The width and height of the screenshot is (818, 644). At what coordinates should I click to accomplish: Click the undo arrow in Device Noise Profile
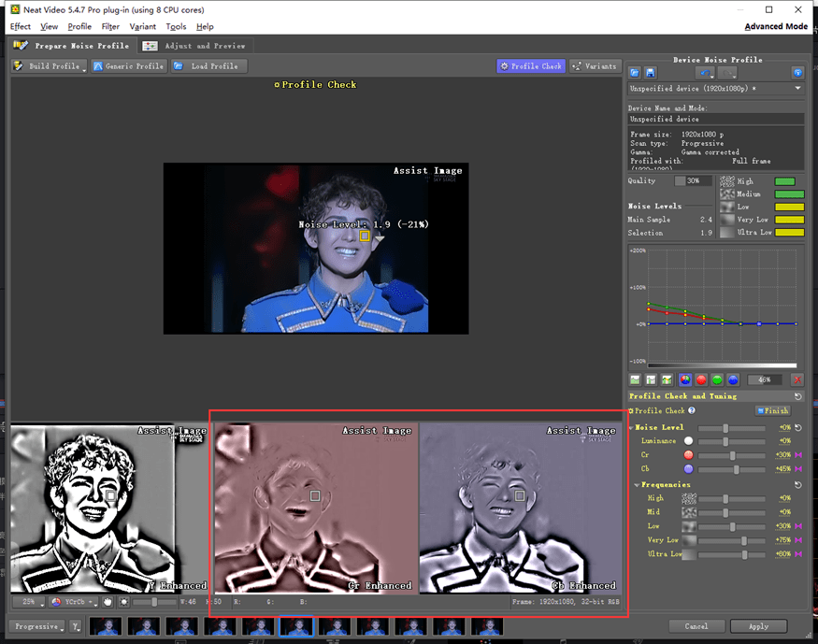[x=705, y=72]
